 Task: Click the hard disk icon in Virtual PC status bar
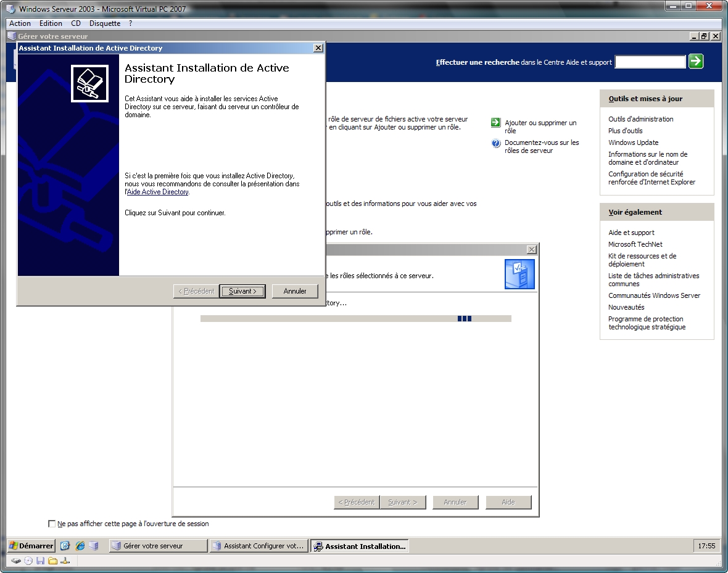16,561
